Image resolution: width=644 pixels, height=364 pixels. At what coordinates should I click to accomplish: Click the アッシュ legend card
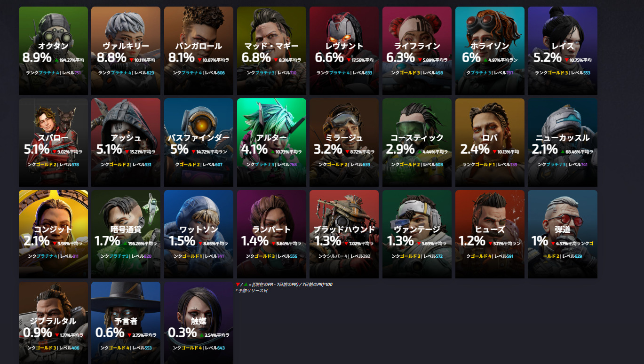pos(126,142)
